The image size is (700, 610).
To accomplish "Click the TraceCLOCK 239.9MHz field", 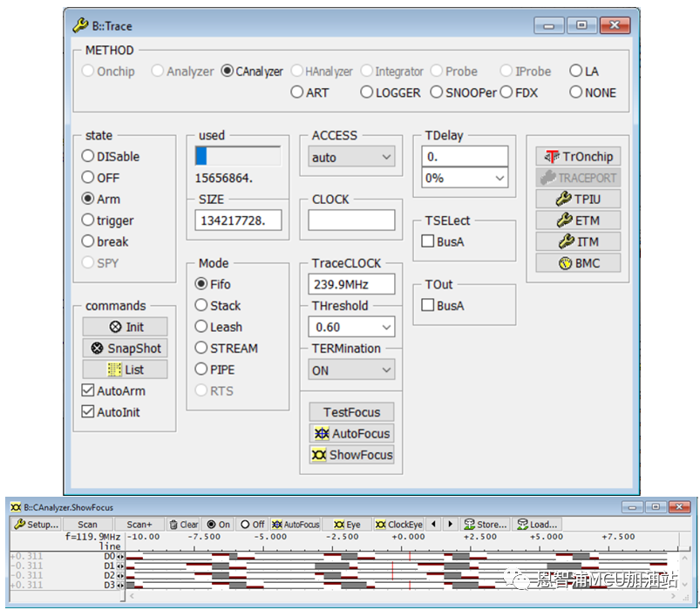I will click(x=352, y=284).
